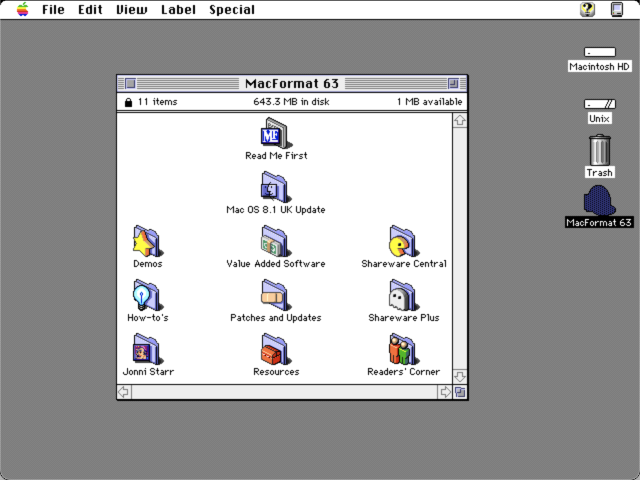Click the '643.3 MB in disk' text
Viewport: 640px width, 480px height.
tap(291, 102)
